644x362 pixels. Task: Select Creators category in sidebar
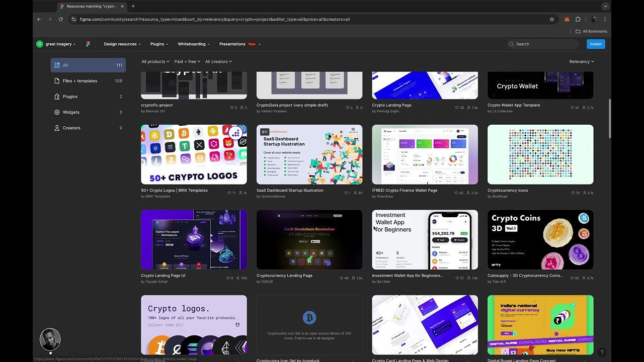pos(88,128)
